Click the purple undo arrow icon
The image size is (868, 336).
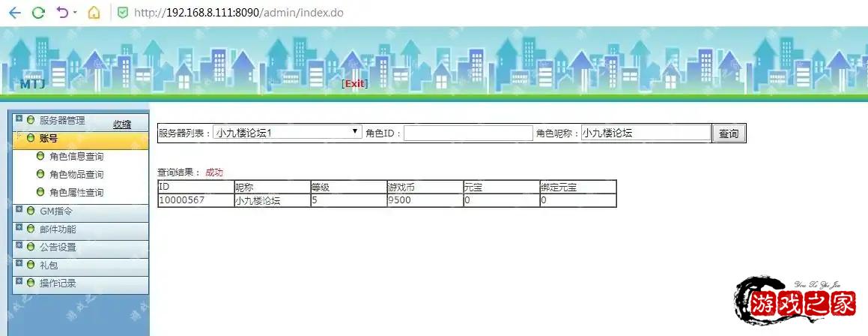pyautogui.click(x=62, y=13)
